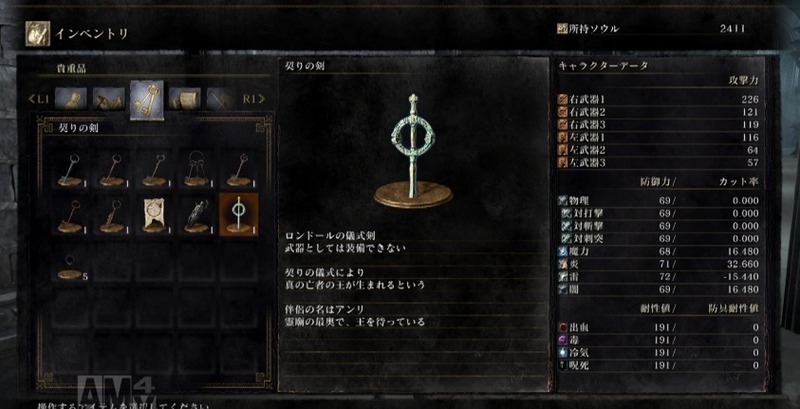Switch to the scroll spells category tab
The height and width of the screenshot is (409, 800).
click(x=185, y=99)
